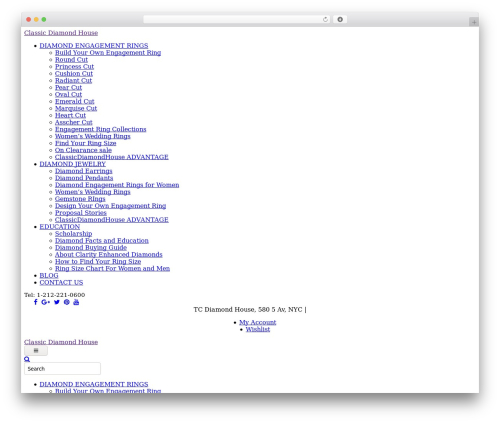Open the On Clearance sale link
The width and height of the screenshot is (500, 423).
(x=83, y=150)
